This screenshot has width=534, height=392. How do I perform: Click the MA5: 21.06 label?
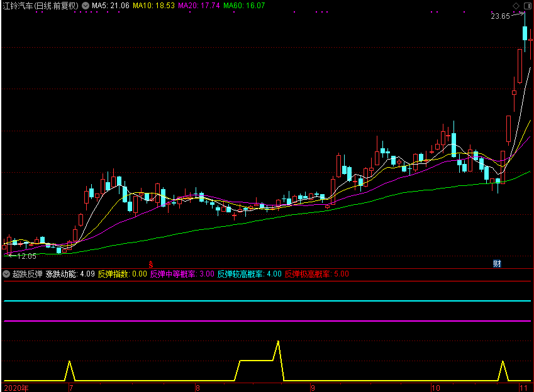coord(111,6)
